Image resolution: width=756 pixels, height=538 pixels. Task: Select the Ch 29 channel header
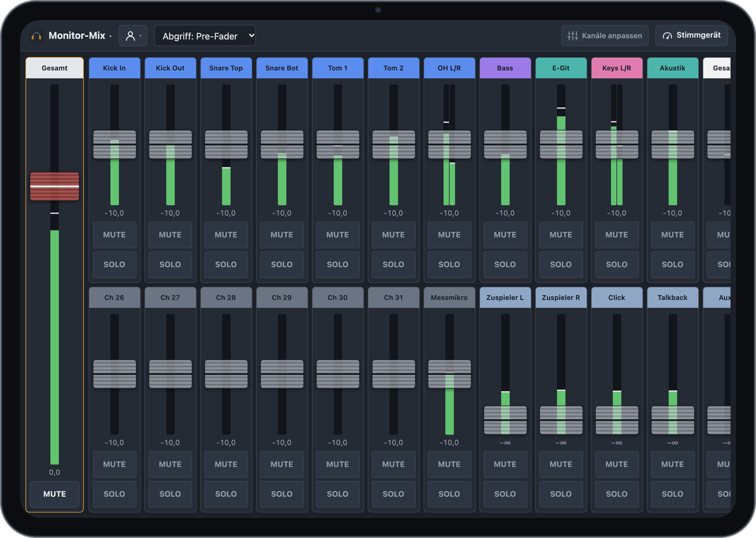click(282, 298)
